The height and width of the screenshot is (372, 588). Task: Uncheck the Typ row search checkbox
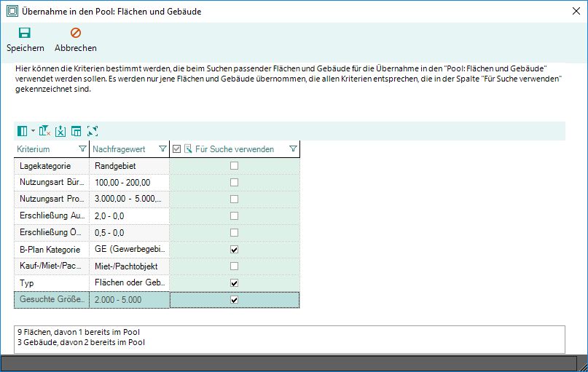(x=234, y=283)
